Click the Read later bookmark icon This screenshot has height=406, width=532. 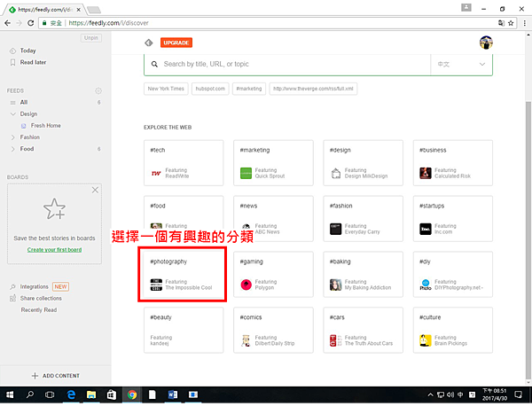click(12, 62)
